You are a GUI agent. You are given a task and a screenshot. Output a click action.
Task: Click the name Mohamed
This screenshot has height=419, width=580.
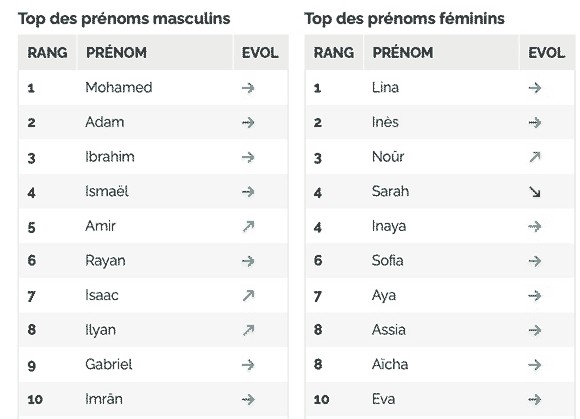(119, 88)
